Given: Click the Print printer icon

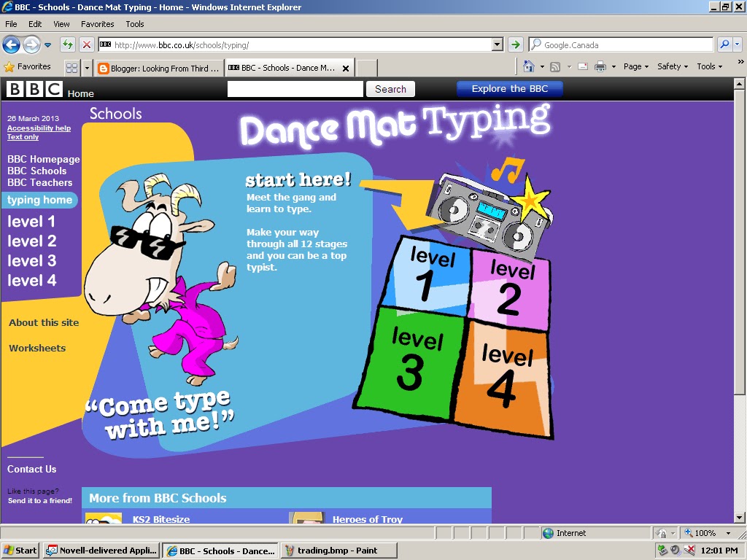Looking at the screenshot, I should tap(600, 66).
